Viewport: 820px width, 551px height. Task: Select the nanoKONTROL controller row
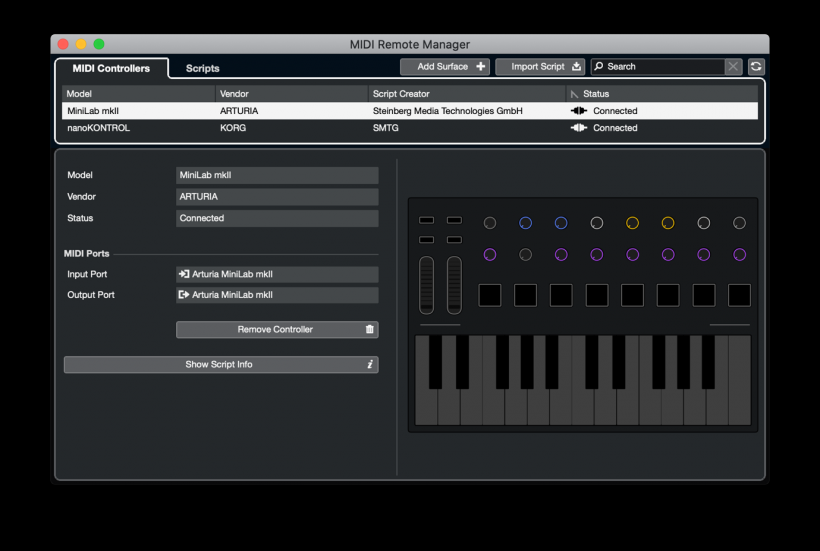[409, 128]
